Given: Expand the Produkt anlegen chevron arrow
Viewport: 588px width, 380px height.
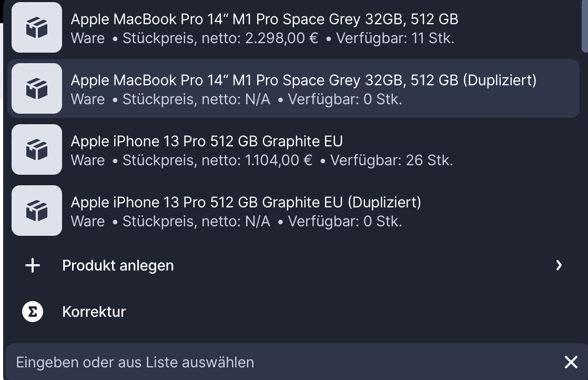Looking at the screenshot, I should (x=559, y=265).
